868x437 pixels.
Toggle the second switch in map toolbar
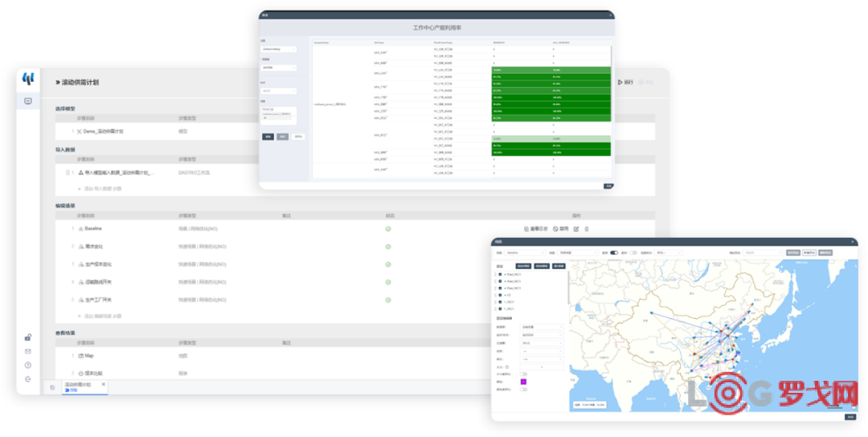click(x=633, y=252)
